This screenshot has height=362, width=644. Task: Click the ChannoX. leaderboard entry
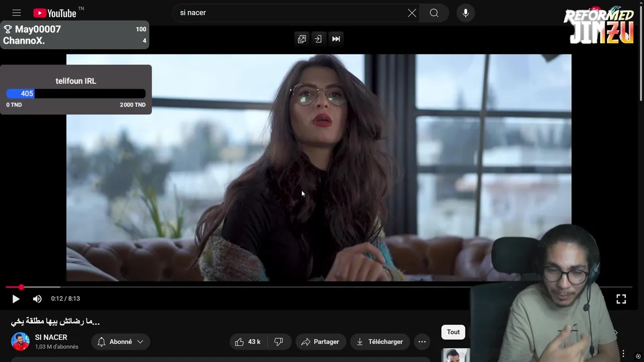click(x=74, y=41)
